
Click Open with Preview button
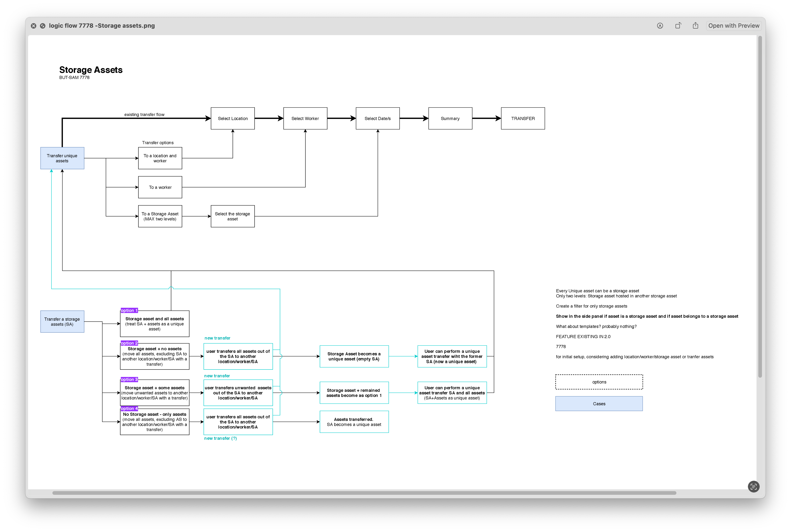(733, 26)
